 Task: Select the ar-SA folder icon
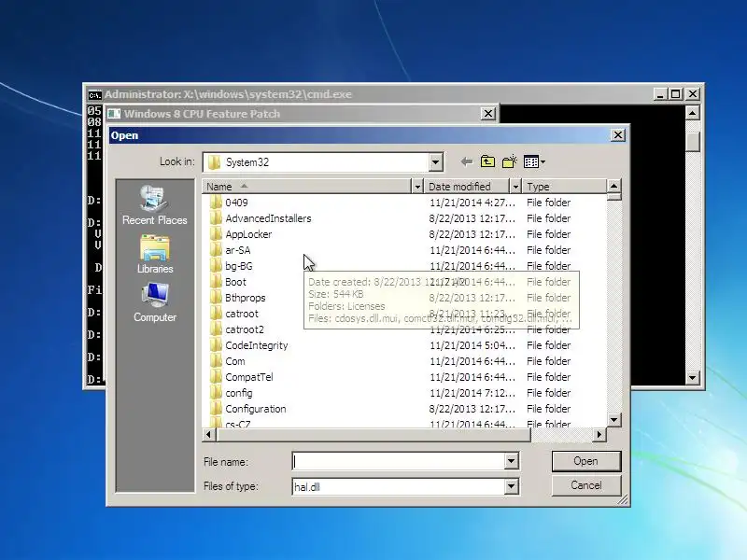216,250
